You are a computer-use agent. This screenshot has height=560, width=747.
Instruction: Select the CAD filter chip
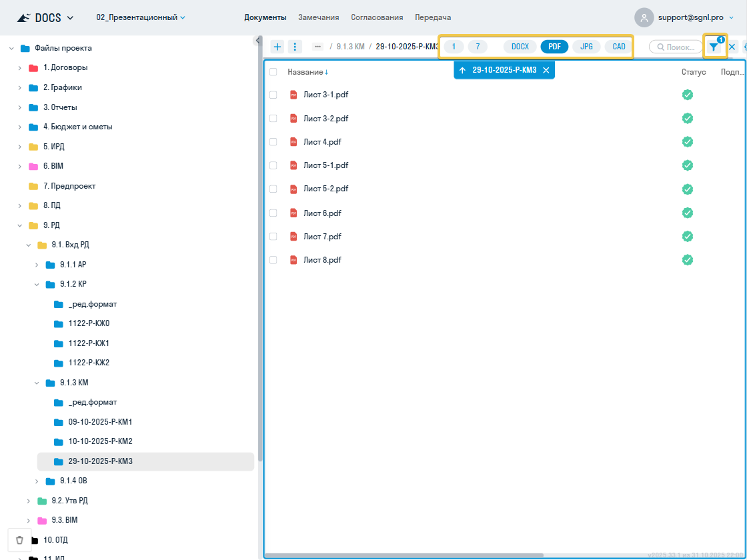pos(619,47)
